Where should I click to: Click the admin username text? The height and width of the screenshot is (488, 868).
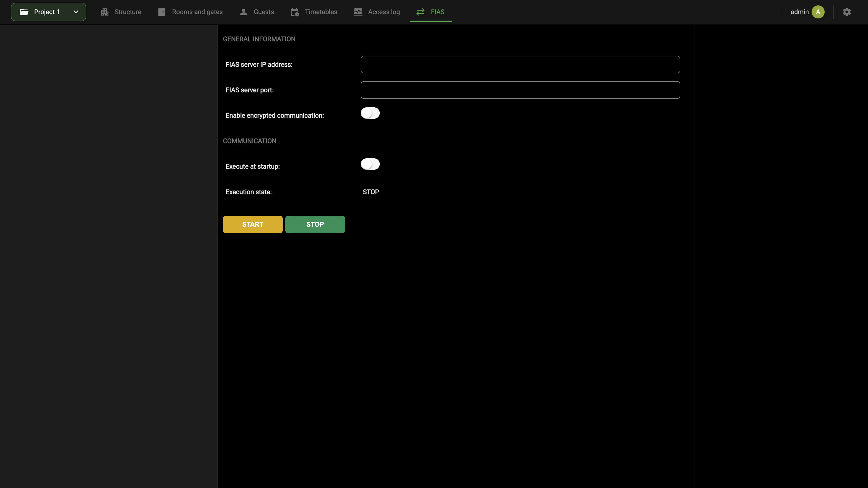[x=799, y=12]
